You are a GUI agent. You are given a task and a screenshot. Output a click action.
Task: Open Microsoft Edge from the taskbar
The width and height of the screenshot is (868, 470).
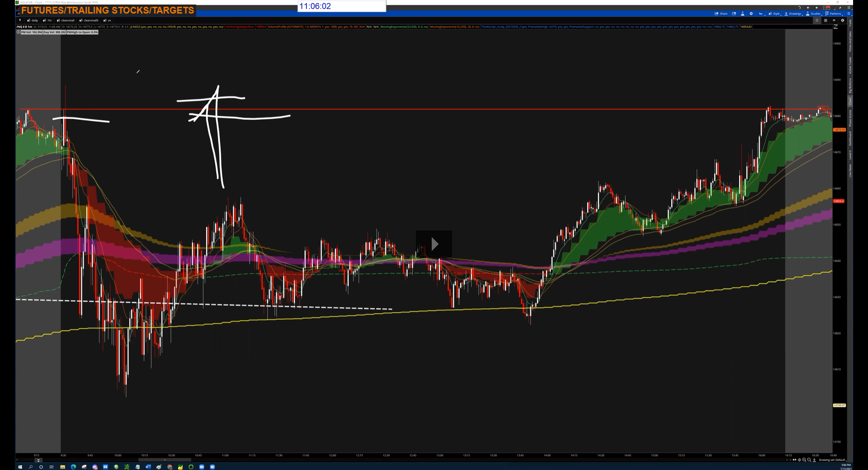[73, 467]
